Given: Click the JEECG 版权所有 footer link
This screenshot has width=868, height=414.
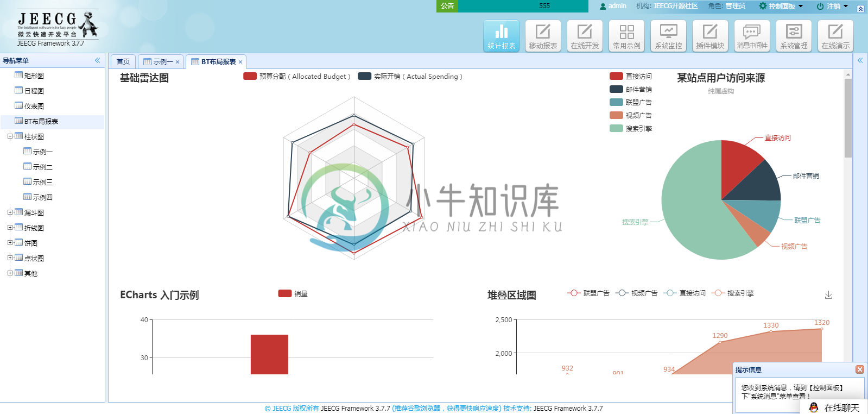Looking at the screenshot, I should tap(292, 409).
